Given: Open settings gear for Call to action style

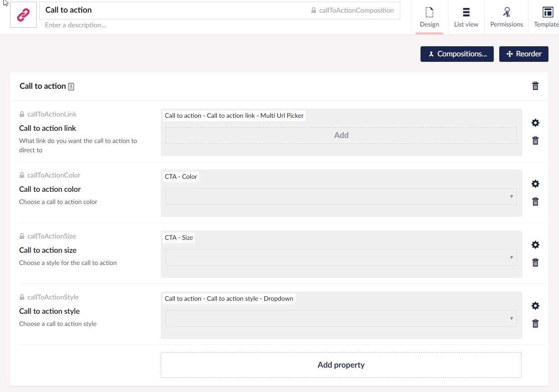Looking at the screenshot, I should [535, 306].
